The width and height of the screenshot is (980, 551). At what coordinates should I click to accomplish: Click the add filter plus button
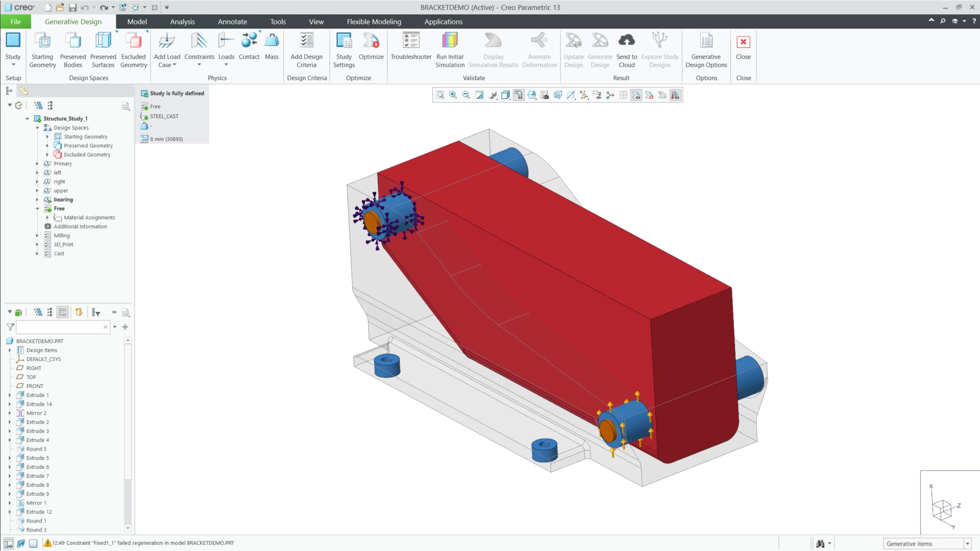point(125,327)
